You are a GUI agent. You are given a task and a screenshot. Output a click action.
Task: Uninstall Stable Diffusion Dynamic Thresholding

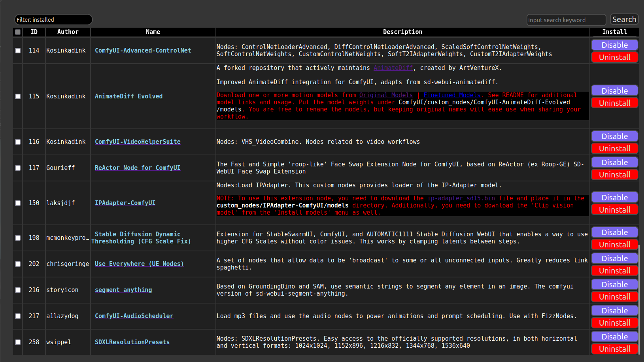coord(615,245)
